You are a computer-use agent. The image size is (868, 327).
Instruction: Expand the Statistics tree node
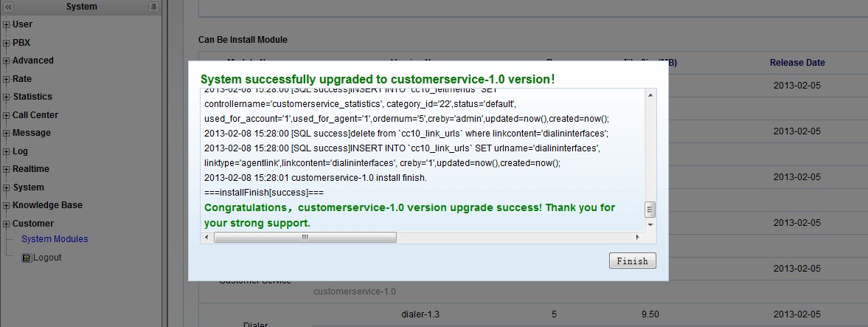[6, 97]
